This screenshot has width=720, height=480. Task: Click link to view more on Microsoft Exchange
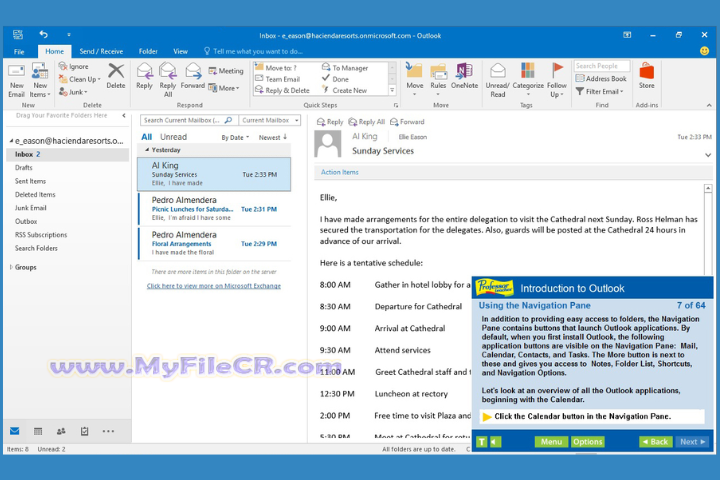(214, 286)
